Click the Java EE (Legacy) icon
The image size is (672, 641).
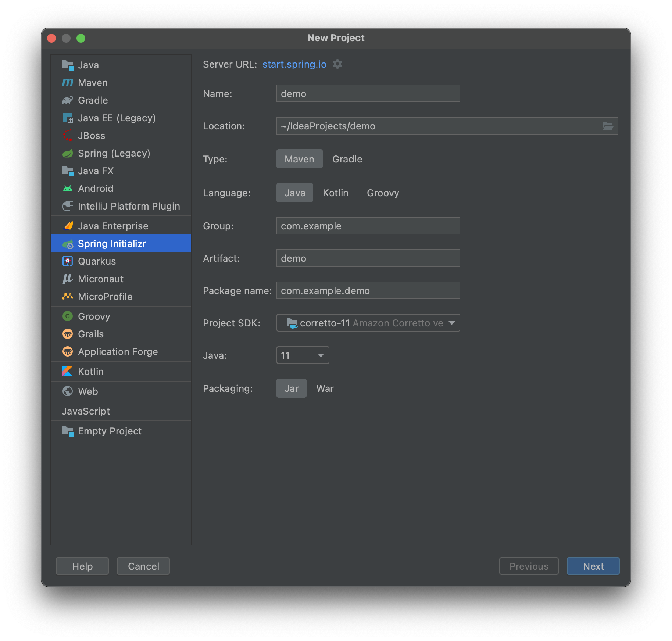(x=68, y=118)
